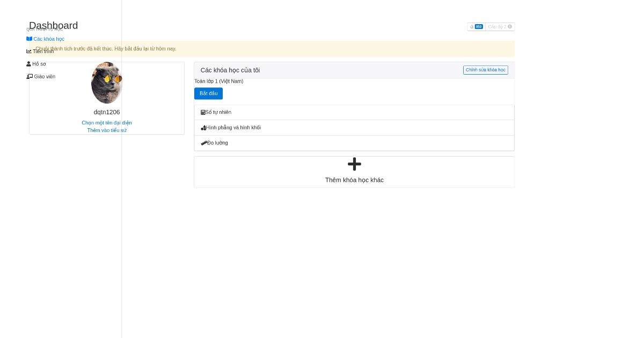Viewport: 644px width, 338px height.
Task: Click the ruler icon beside Đo lường
Action: [x=204, y=143]
